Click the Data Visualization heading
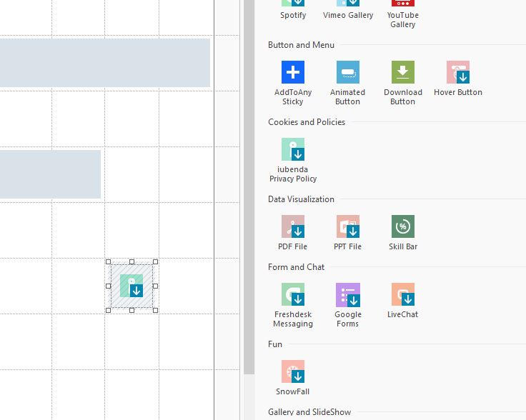This screenshot has width=526, height=420. [301, 199]
